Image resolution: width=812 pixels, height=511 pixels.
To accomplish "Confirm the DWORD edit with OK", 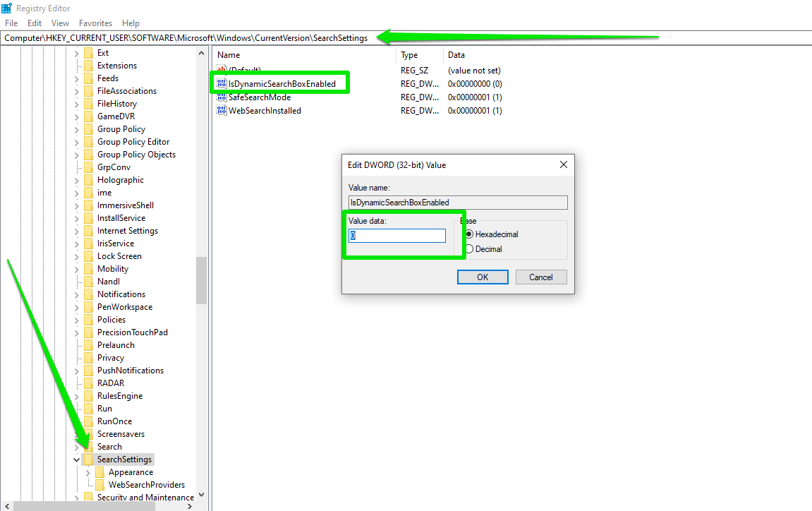I will [x=483, y=277].
